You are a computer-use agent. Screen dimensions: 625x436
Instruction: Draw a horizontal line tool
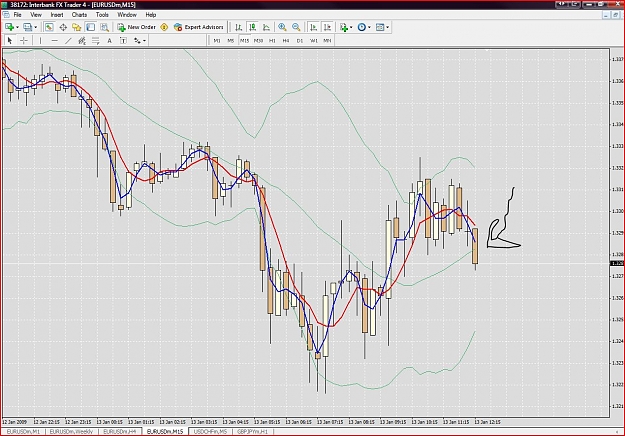(55, 40)
